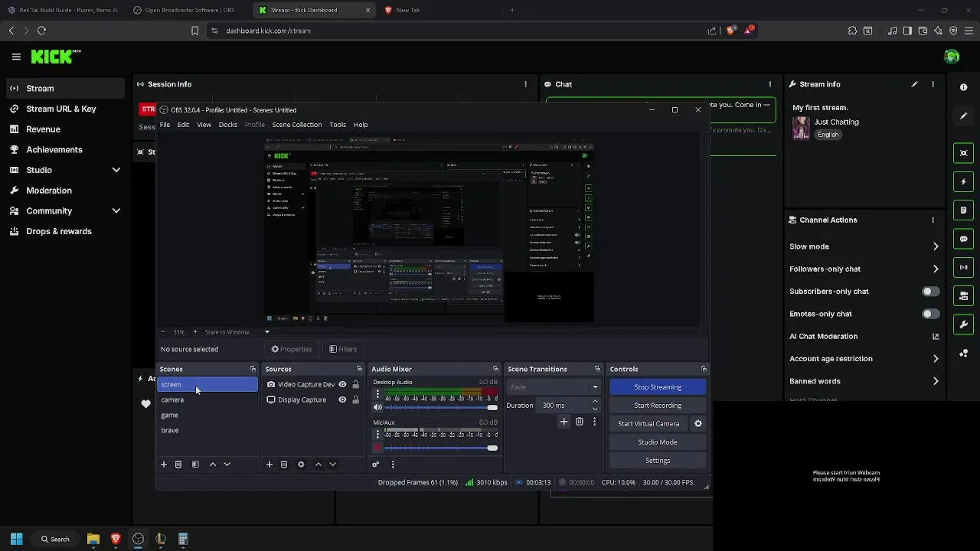Enable Emotes-only chat switch
The height and width of the screenshot is (551, 980).
click(x=930, y=314)
